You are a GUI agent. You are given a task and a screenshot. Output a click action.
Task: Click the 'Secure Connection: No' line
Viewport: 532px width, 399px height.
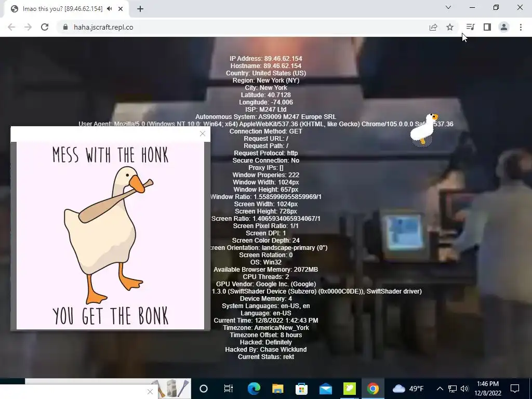[x=266, y=161]
